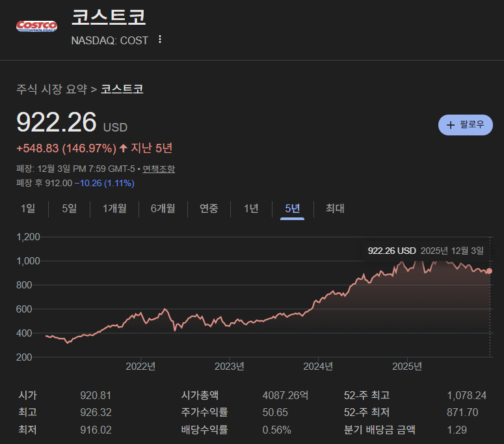The image size is (504, 444).
Task: Click the 배당수익률 value 0.56%
Action: point(277,430)
